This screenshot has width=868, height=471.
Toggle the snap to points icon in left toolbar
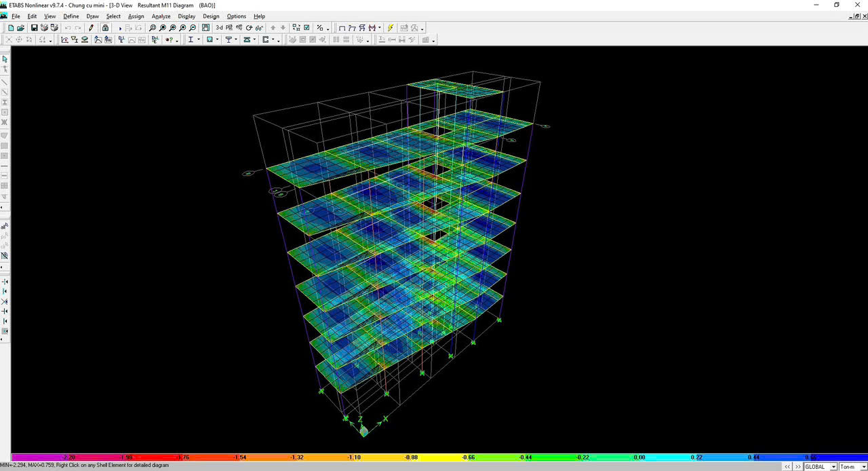tap(5, 282)
